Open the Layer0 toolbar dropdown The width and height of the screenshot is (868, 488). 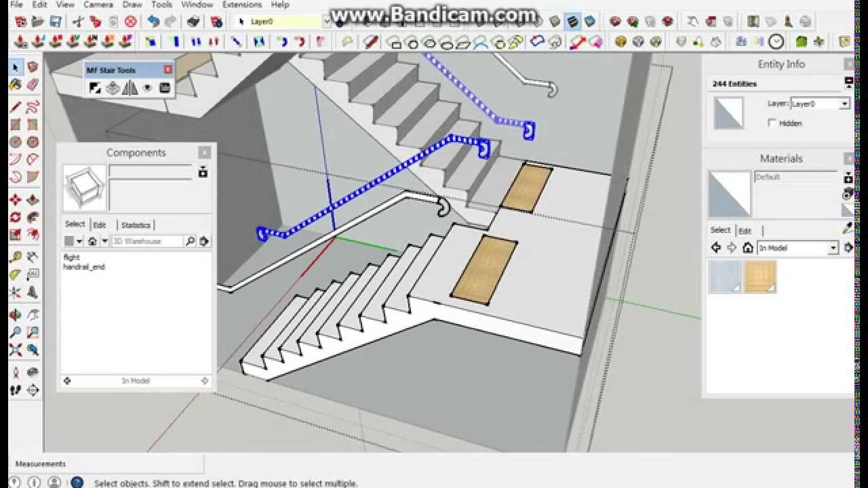[326, 22]
